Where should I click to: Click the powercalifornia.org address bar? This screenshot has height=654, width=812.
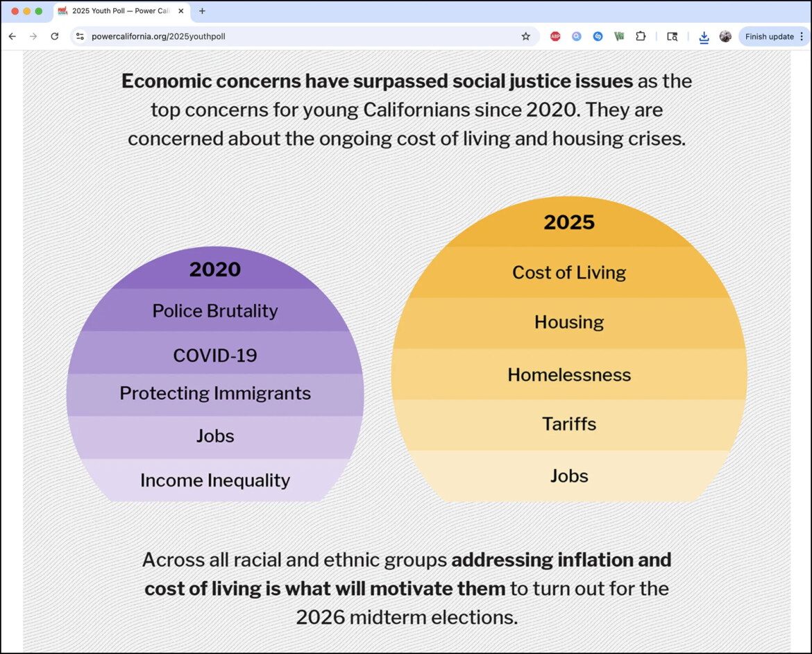[305, 36]
